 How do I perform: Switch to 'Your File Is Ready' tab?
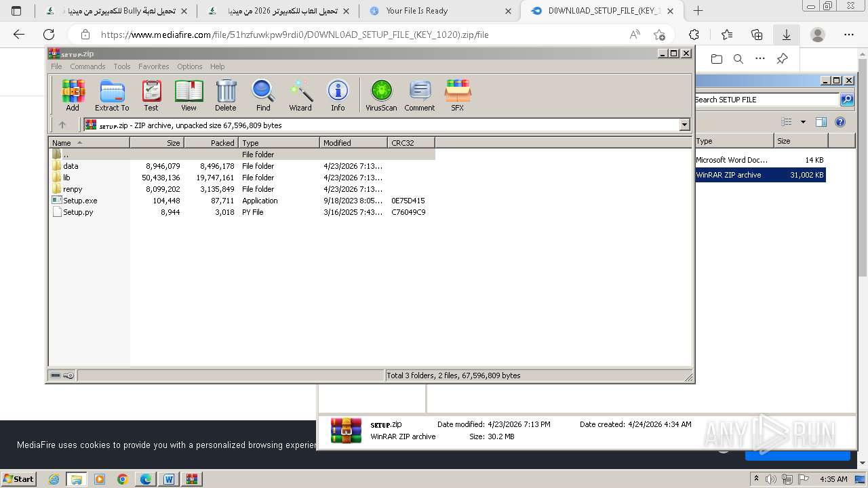[440, 11]
